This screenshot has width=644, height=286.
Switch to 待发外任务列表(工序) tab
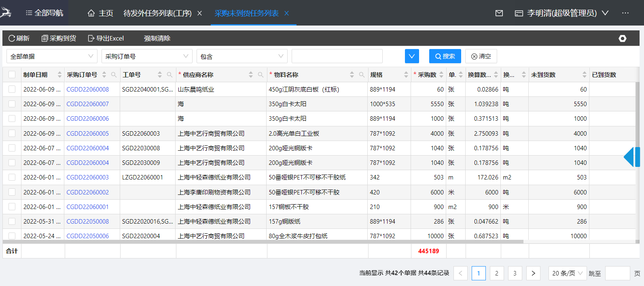157,13
